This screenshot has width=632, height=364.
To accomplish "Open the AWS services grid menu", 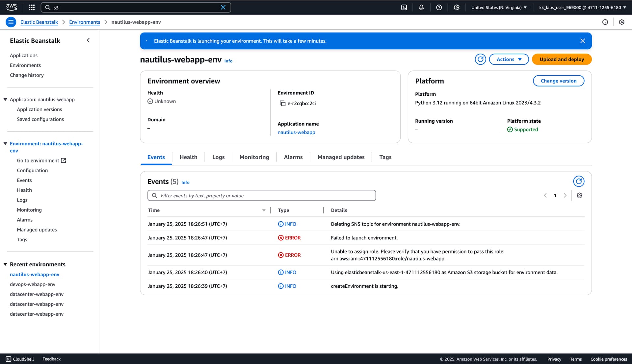I will pos(32,7).
